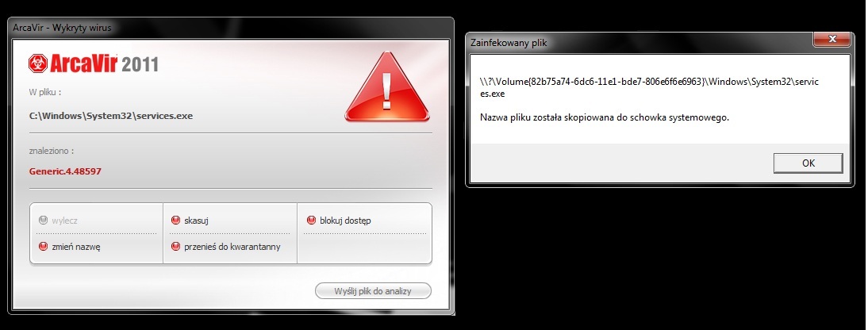868x330 pixels.
Task: Click the ArcaVir - Wykryty wirus title bar
Action: click(x=231, y=28)
